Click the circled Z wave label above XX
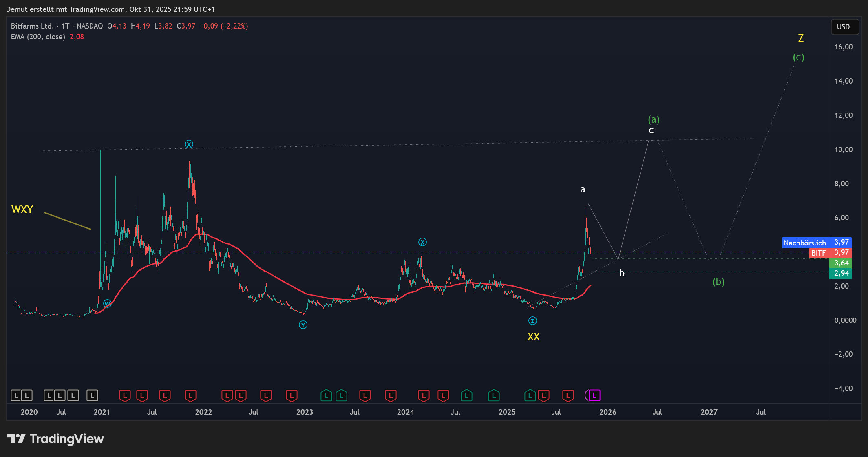 (x=532, y=321)
